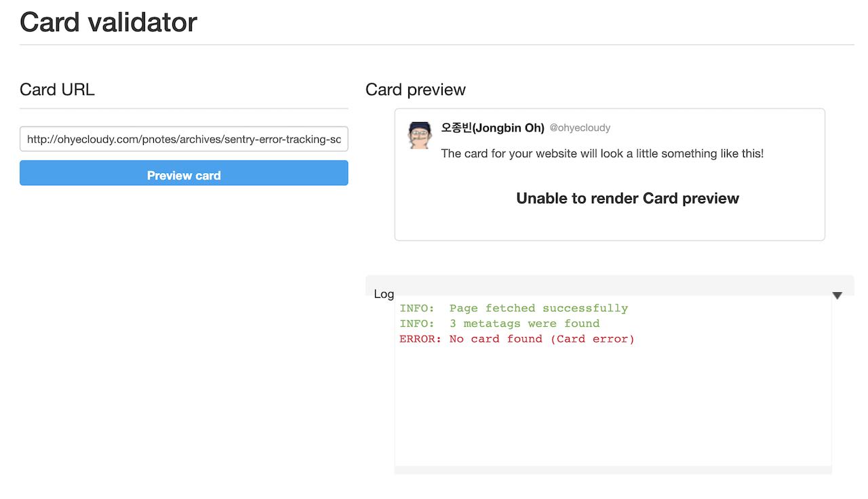Click the Card URL section heading
868x499 pixels.
(57, 89)
